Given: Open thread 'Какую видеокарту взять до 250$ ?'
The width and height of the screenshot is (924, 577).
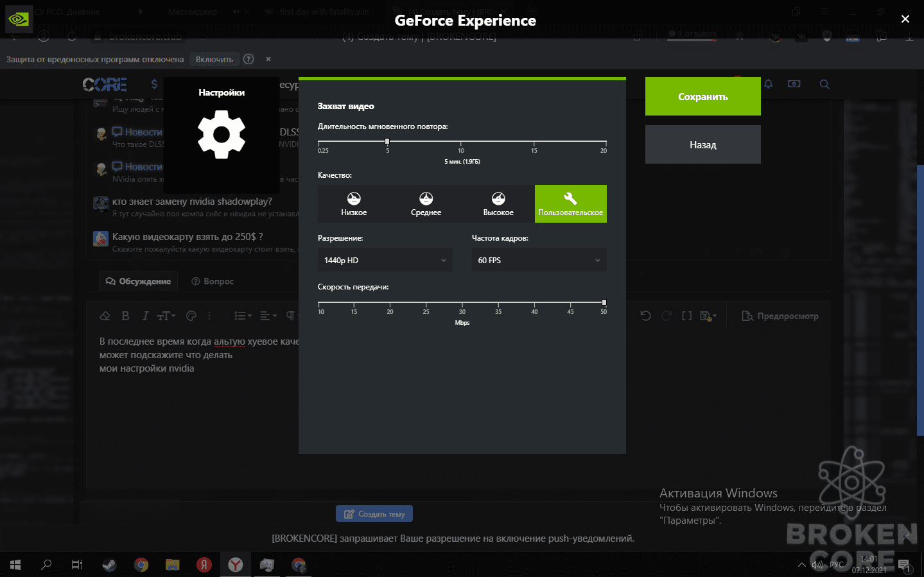Looking at the screenshot, I should [187, 237].
